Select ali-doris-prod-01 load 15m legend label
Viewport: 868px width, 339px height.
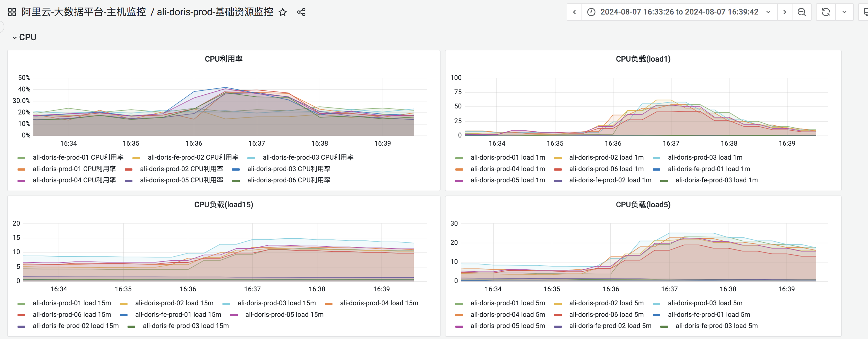tap(72, 303)
